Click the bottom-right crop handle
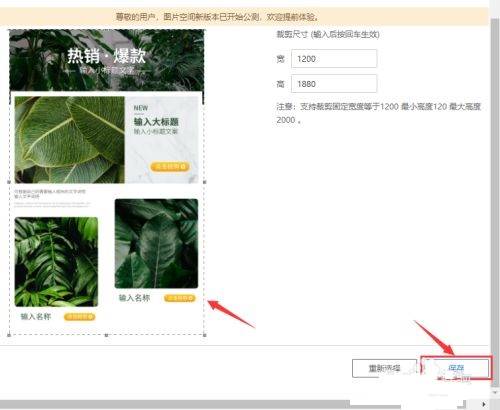This screenshot has width=500, height=410. [205, 335]
